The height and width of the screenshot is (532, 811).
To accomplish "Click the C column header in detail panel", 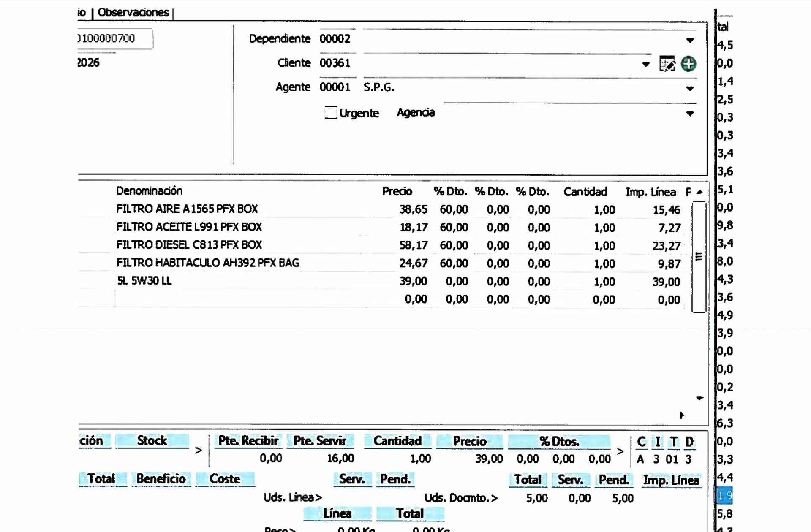I will point(641,442).
